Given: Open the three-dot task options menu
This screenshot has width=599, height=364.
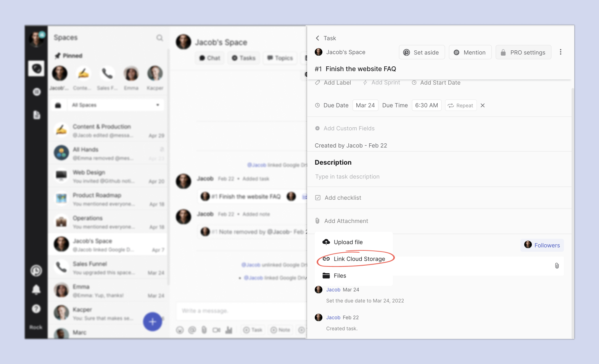Looking at the screenshot, I should (x=560, y=52).
